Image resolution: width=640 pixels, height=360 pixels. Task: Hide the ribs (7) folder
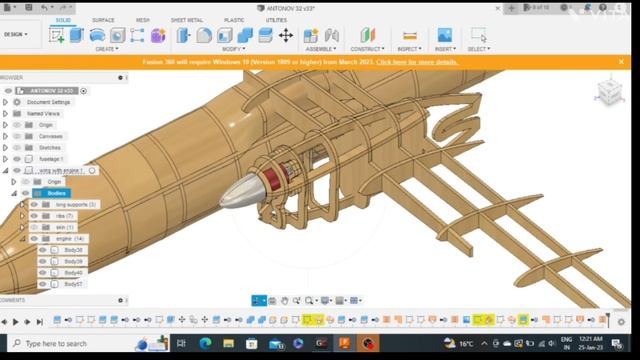[34, 216]
